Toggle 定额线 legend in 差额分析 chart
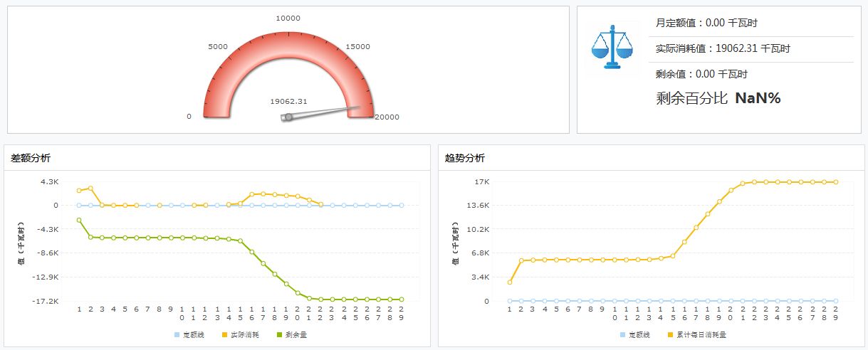Viewport: 868px width, 350px height. tap(189, 334)
